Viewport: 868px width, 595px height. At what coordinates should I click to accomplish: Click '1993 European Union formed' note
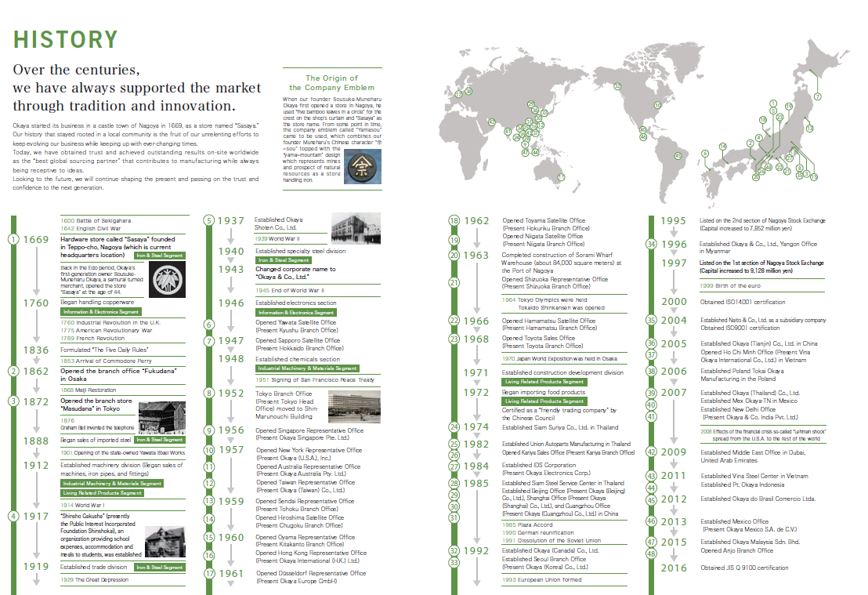point(541,580)
